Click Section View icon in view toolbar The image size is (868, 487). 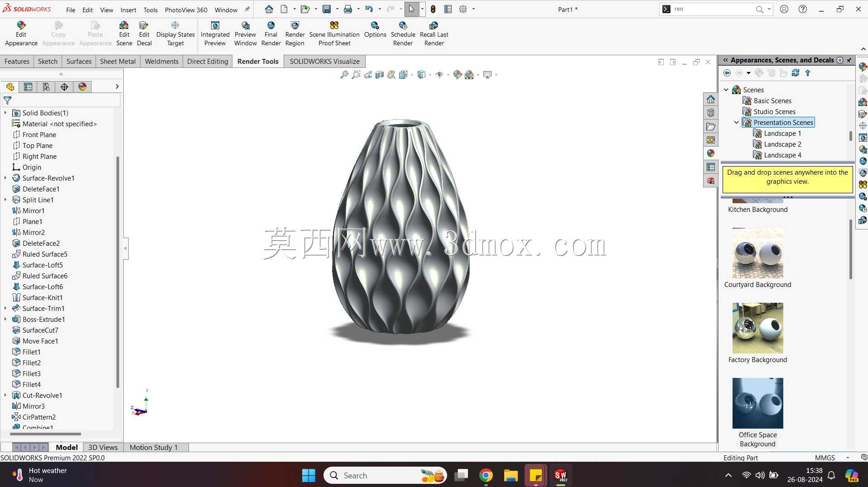pos(380,75)
